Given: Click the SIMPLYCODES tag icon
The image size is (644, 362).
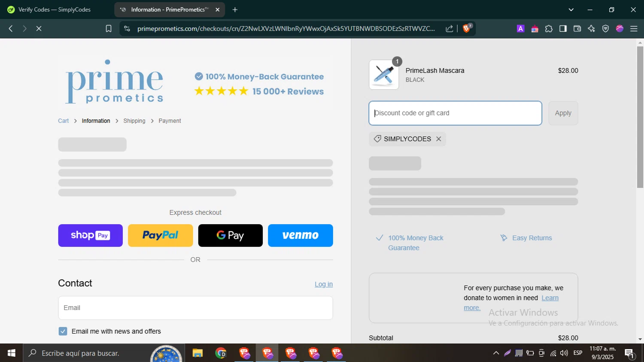Looking at the screenshot, I should point(377,139).
